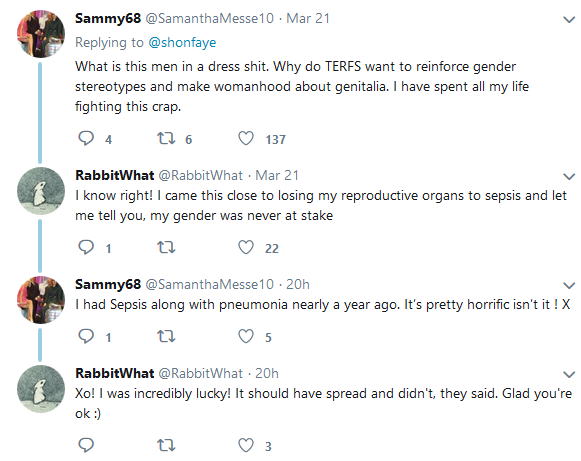Show options for RabbitWhat's last tweet

point(569,374)
